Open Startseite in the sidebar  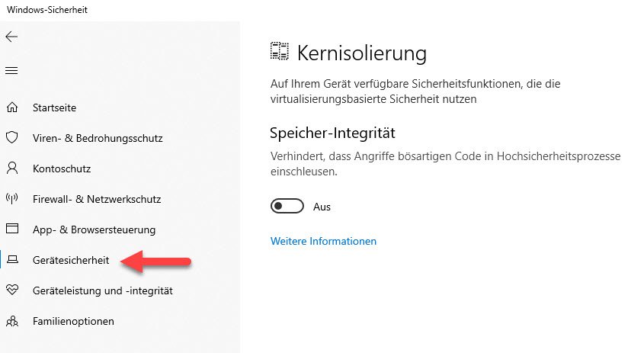(x=54, y=108)
